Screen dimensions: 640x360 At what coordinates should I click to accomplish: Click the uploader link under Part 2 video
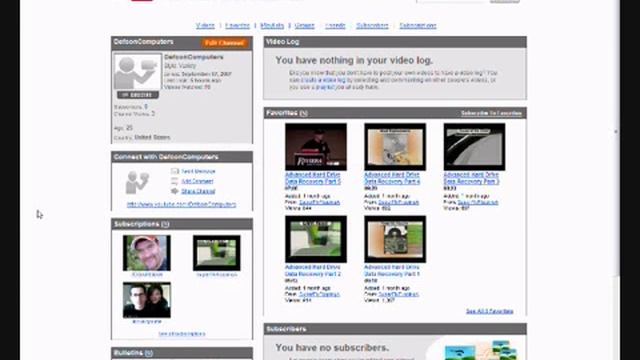[x=319, y=294]
